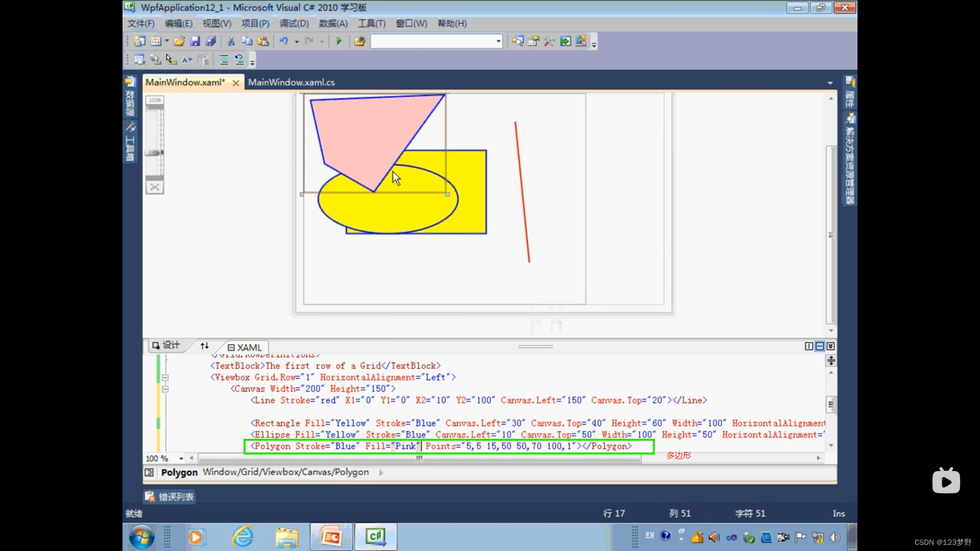The width and height of the screenshot is (980, 551).
Task: Switch to the MainWindow.xaml.cs tab
Action: click(291, 82)
